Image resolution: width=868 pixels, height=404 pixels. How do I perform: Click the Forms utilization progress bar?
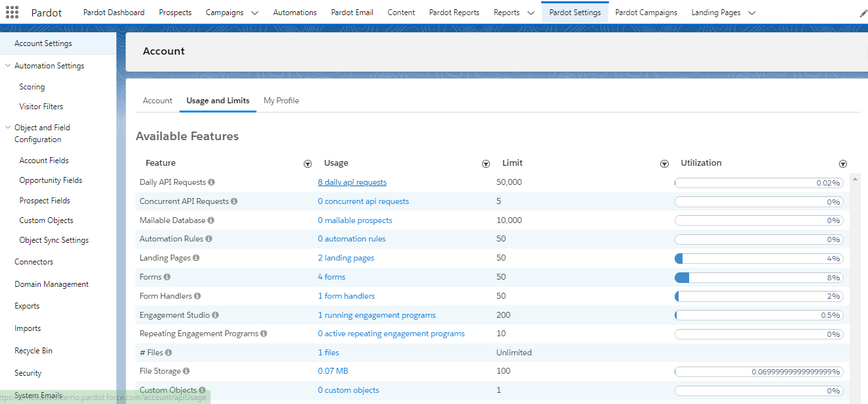(x=758, y=278)
